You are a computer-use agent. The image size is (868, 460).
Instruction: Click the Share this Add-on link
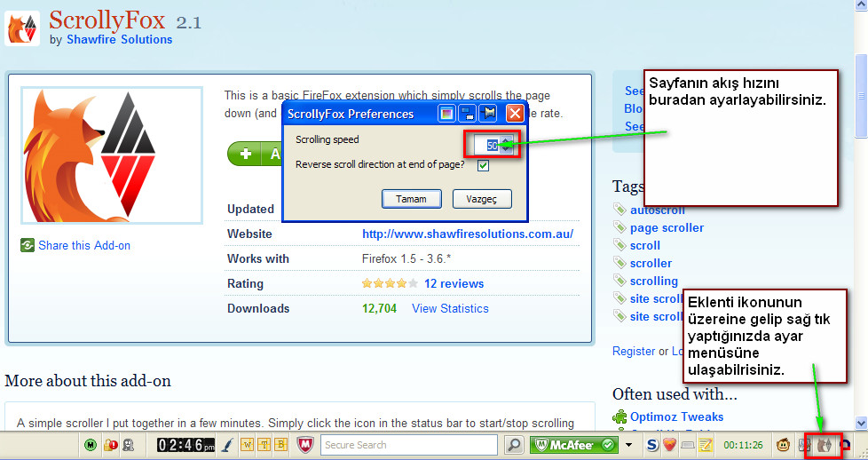[84, 245]
